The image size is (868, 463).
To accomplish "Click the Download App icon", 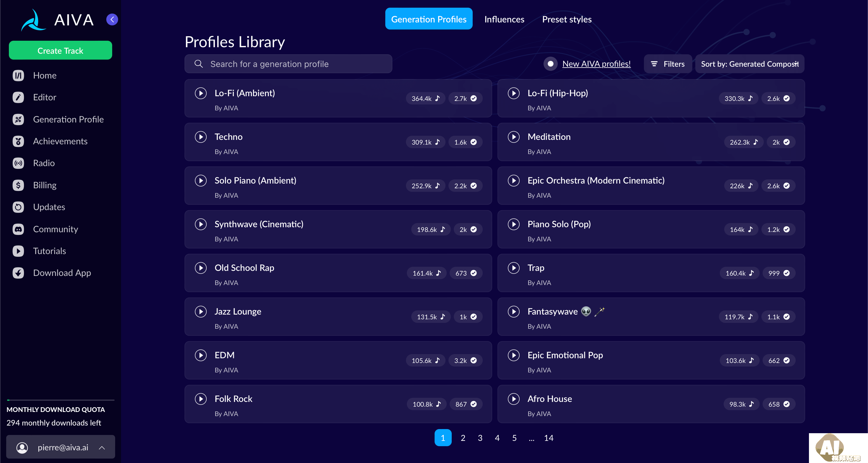I will (x=18, y=273).
